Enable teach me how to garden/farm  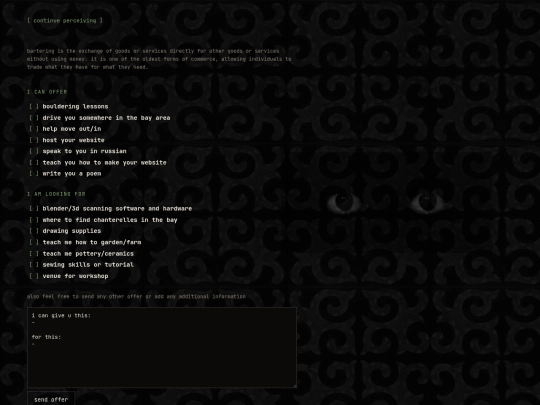click(34, 242)
